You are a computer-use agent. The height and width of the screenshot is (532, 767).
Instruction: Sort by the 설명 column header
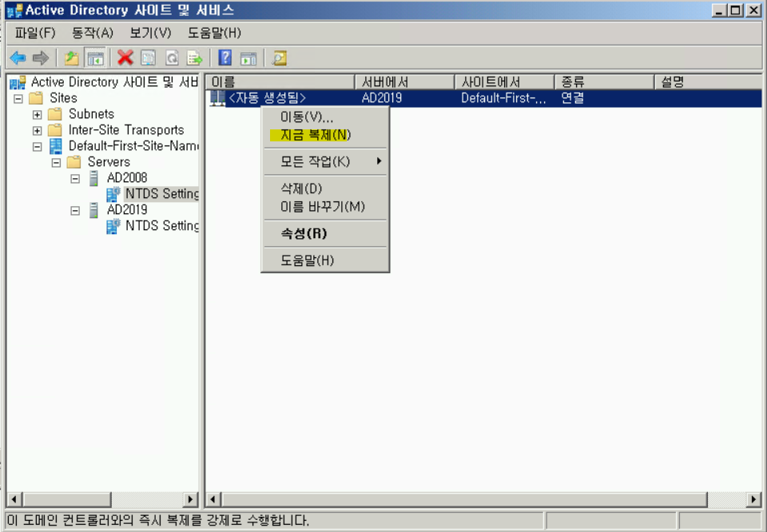(x=709, y=81)
